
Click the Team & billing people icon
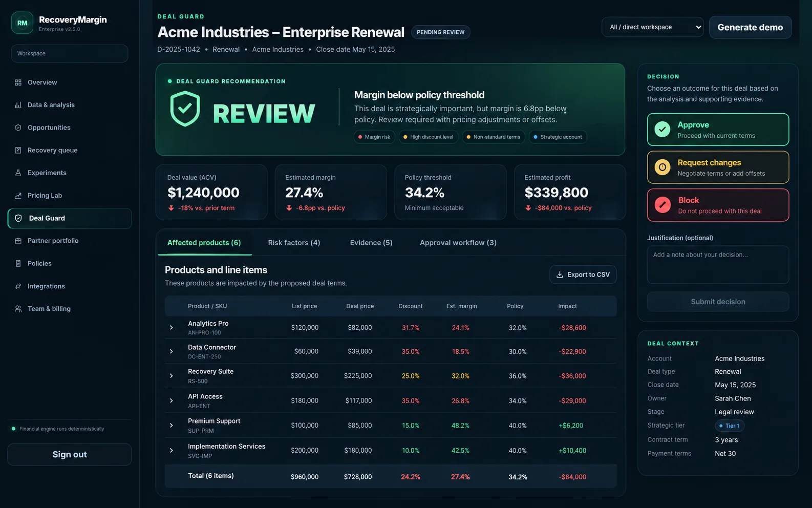[x=18, y=309]
